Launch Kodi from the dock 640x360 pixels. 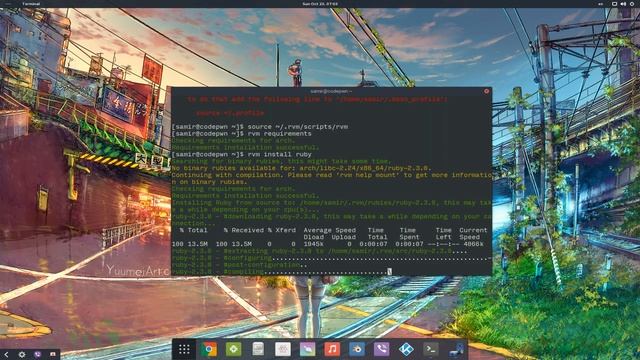tap(406, 349)
